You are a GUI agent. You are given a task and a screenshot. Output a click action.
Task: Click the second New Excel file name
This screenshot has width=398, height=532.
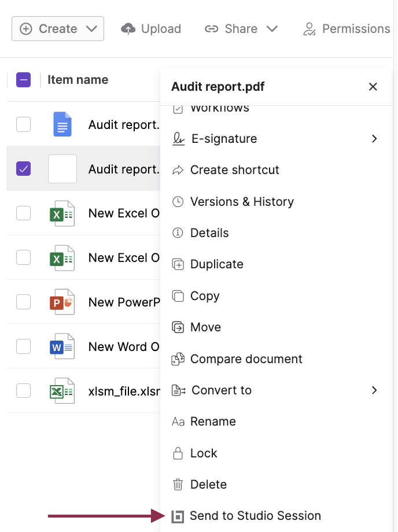click(x=124, y=258)
